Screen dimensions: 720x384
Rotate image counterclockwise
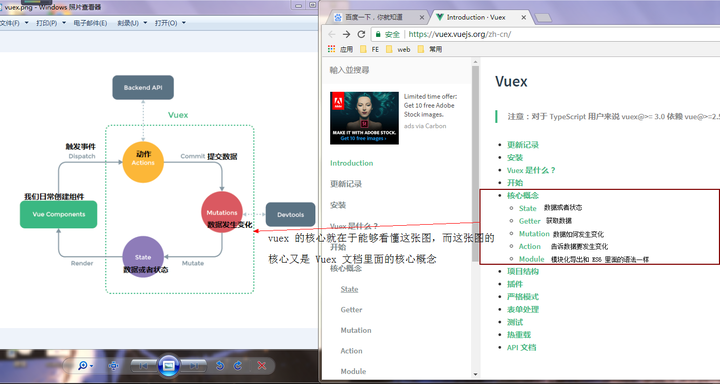tap(219, 366)
